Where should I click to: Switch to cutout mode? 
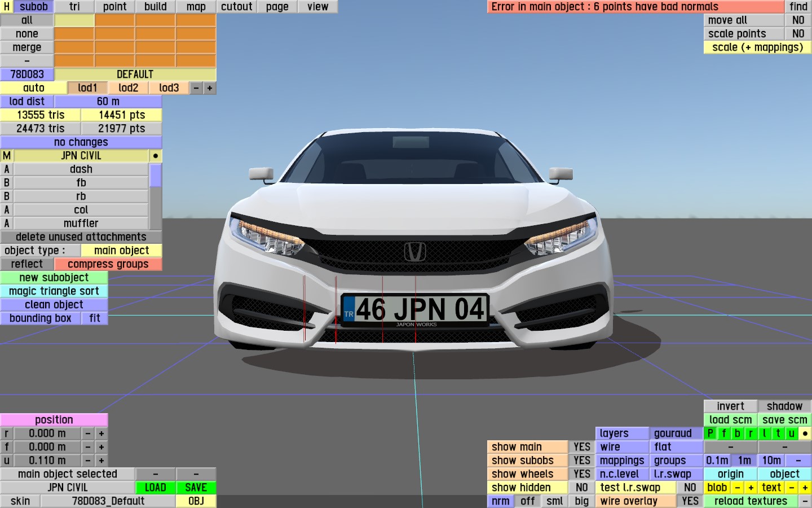(237, 7)
